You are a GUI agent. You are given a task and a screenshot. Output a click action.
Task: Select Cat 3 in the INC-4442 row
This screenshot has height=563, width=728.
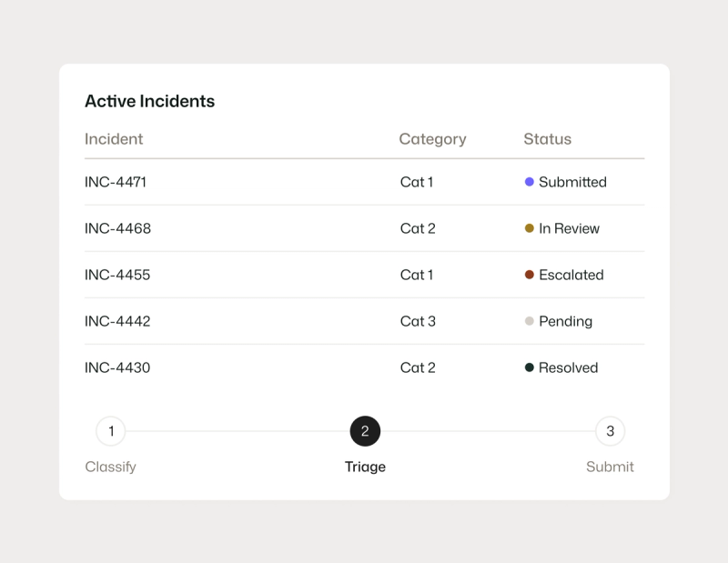coord(418,321)
